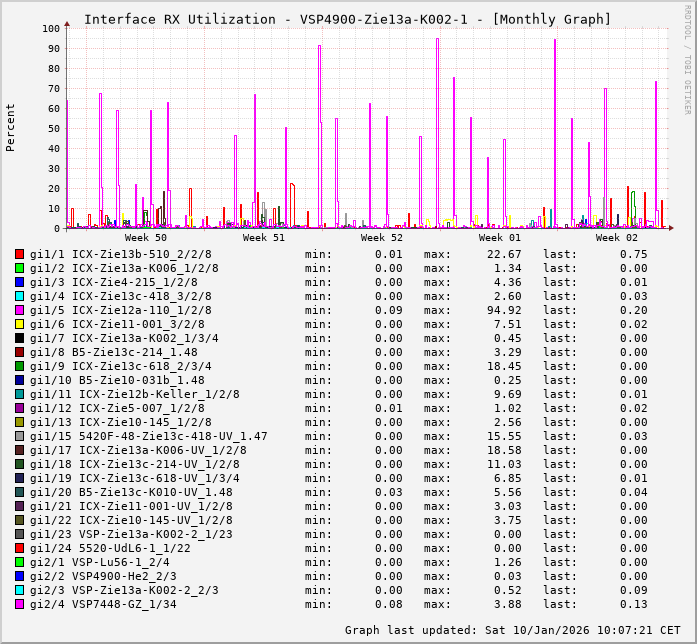Click the Week 50 axis label

point(146,238)
